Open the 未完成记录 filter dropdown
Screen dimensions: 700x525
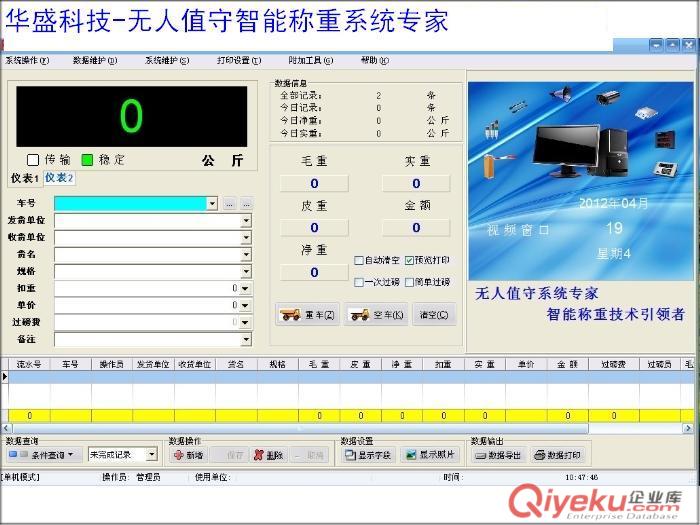(152, 454)
